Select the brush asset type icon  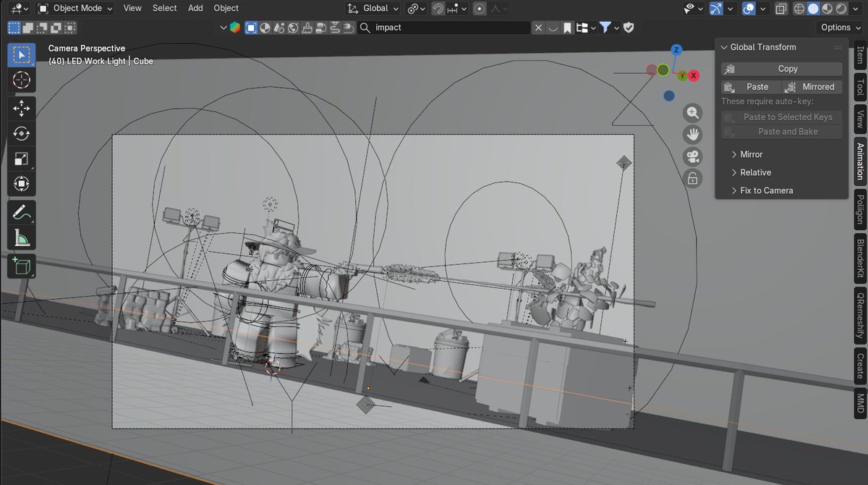click(307, 28)
